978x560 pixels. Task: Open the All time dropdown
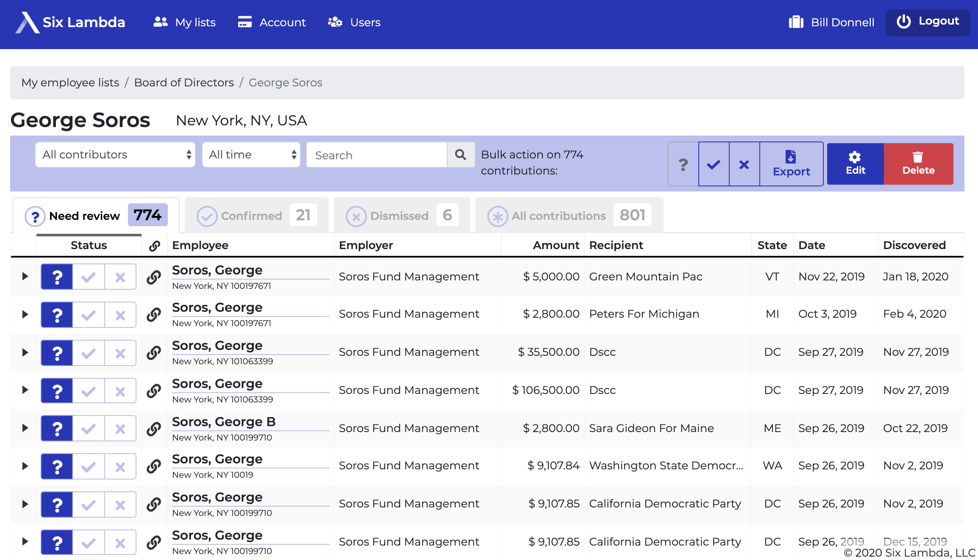point(251,155)
